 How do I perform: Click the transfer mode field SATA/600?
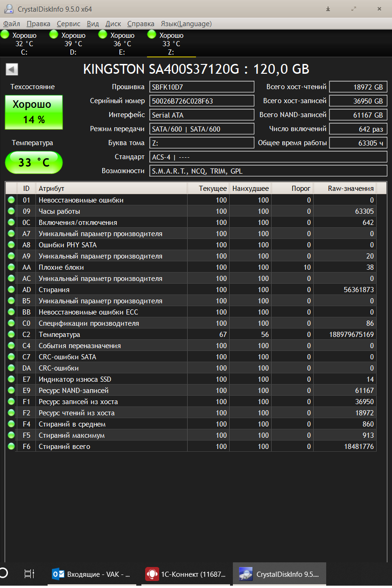coord(202,129)
